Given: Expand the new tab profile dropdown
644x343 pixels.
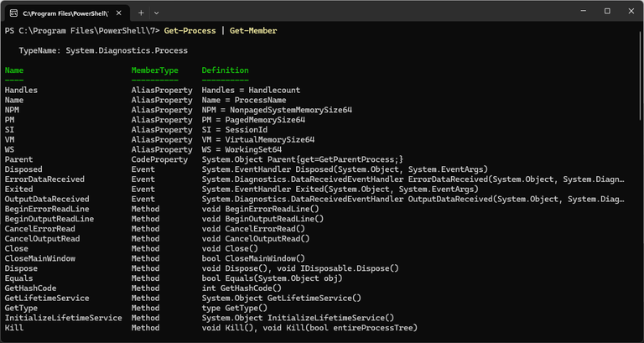Looking at the screenshot, I should coord(157,13).
